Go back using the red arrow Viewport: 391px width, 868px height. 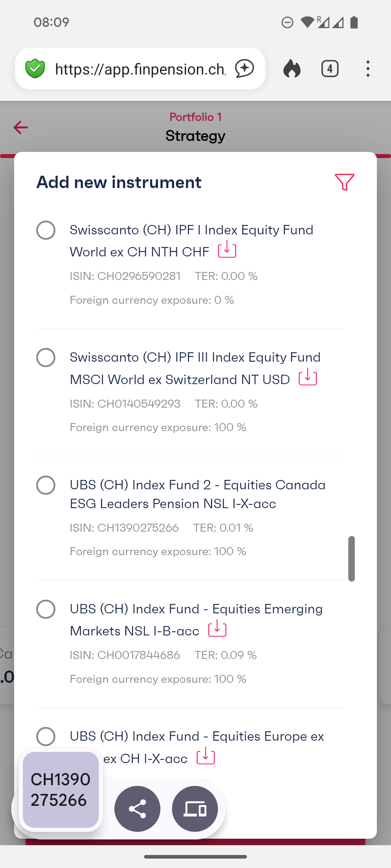[21, 127]
